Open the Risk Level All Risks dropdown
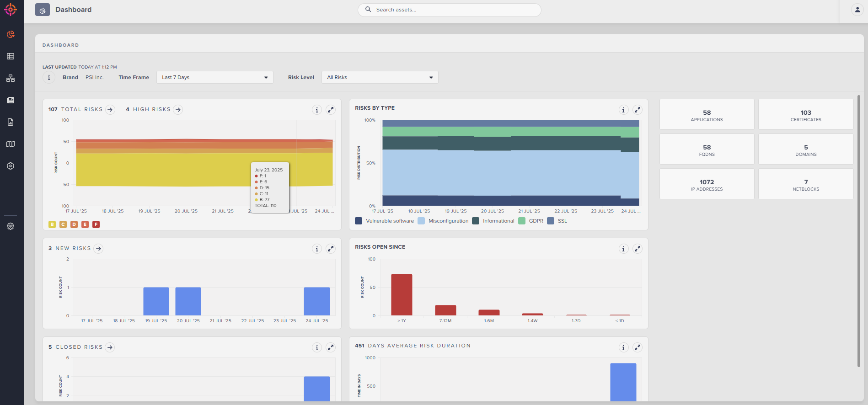Image resolution: width=868 pixels, height=405 pixels. click(x=380, y=77)
